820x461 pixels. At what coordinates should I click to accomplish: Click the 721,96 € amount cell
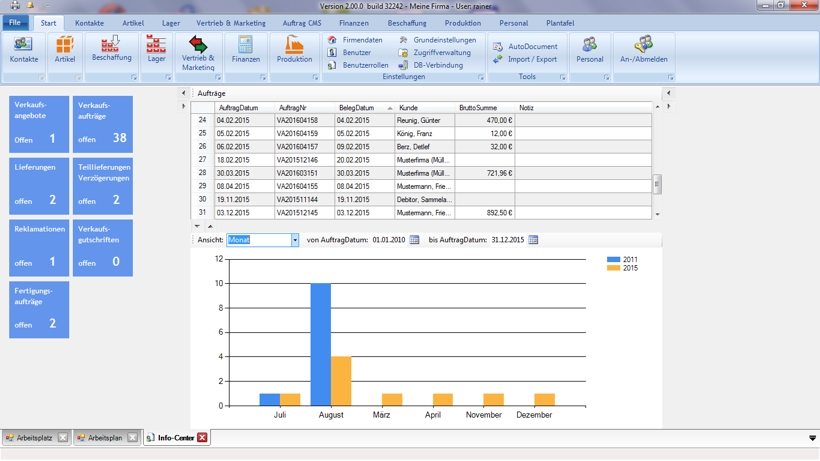(x=485, y=173)
